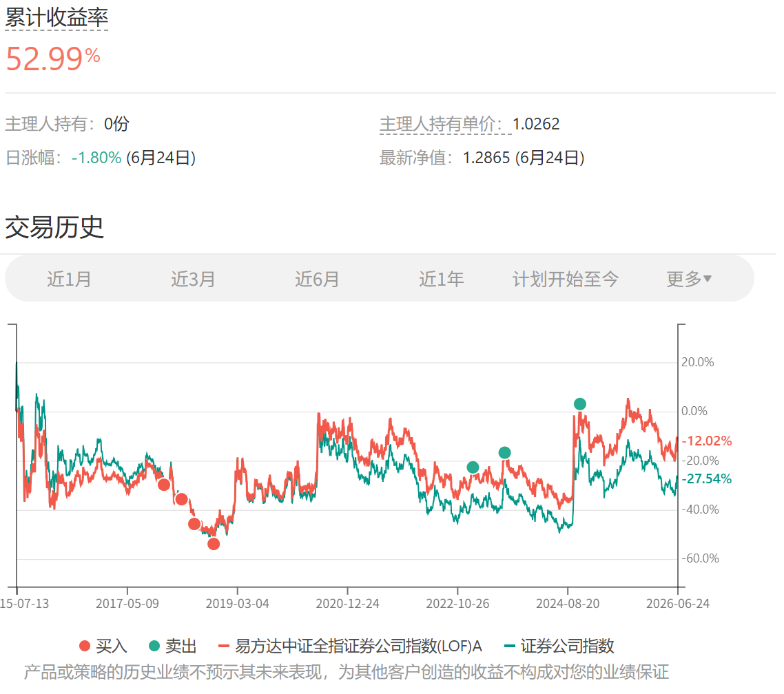Click the lowest red buy marker
784x694 pixels.
(214, 544)
